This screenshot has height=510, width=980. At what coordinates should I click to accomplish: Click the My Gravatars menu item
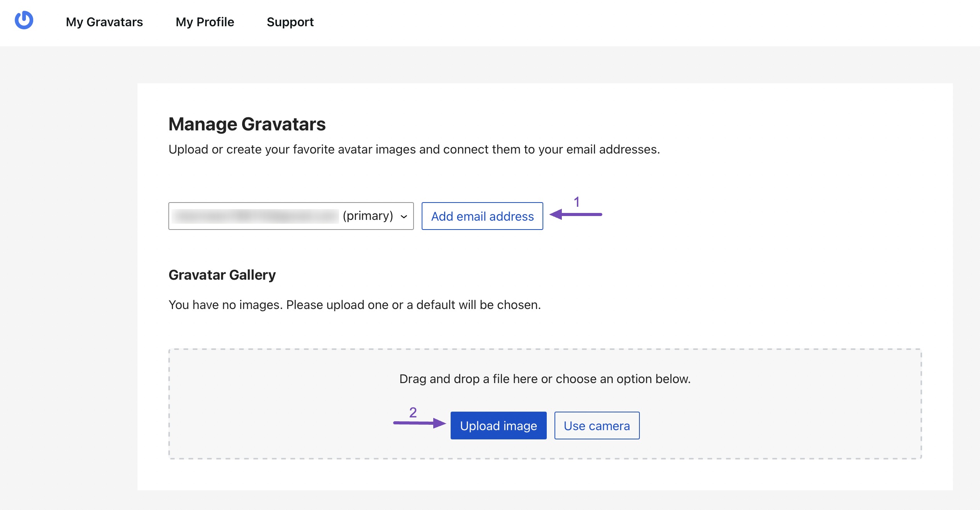(104, 21)
